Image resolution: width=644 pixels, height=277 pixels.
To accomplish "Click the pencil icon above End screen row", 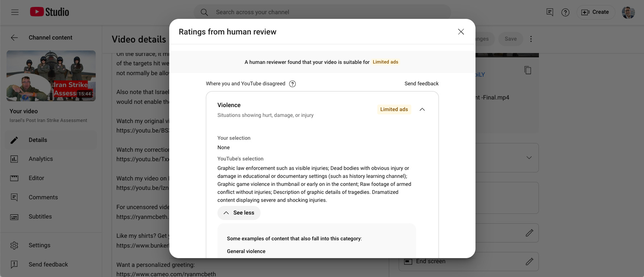I will 529,233.
